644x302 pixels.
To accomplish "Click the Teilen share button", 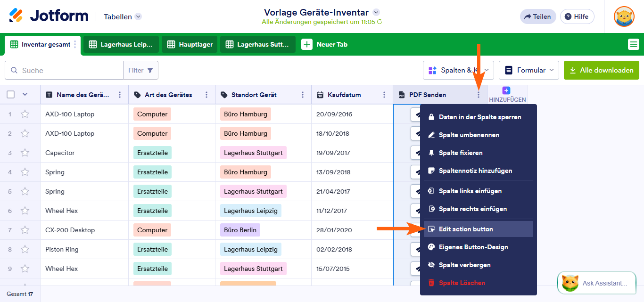I will click(x=537, y=16).
